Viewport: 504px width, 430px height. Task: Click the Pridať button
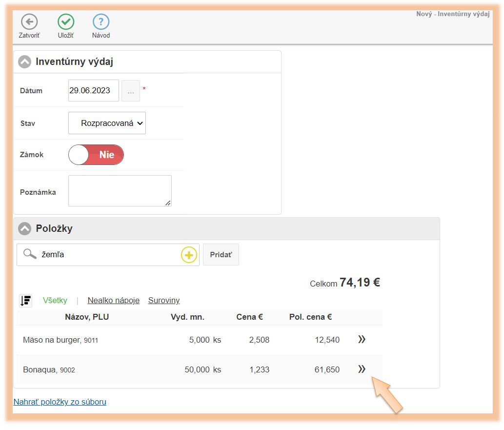click(221, 255)
